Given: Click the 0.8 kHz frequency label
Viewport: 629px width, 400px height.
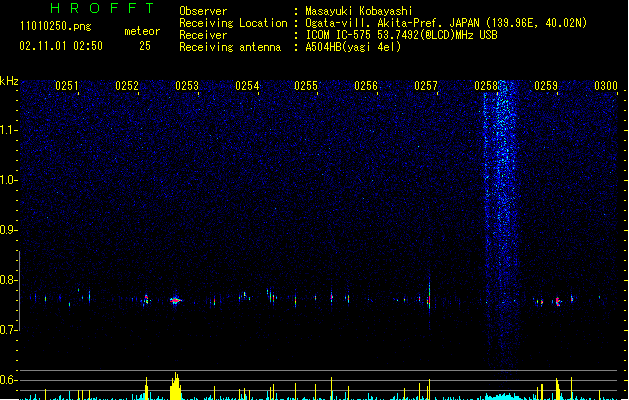Looking at the screenshot, I should 9,280.
